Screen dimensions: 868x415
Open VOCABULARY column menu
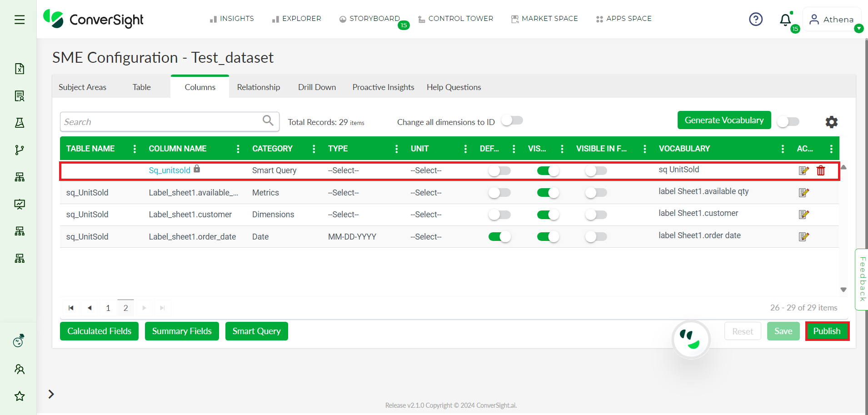pos(783,149)
